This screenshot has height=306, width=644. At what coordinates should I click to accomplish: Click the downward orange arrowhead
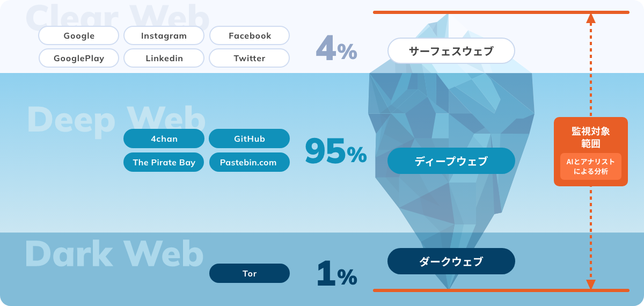[591, 284]
